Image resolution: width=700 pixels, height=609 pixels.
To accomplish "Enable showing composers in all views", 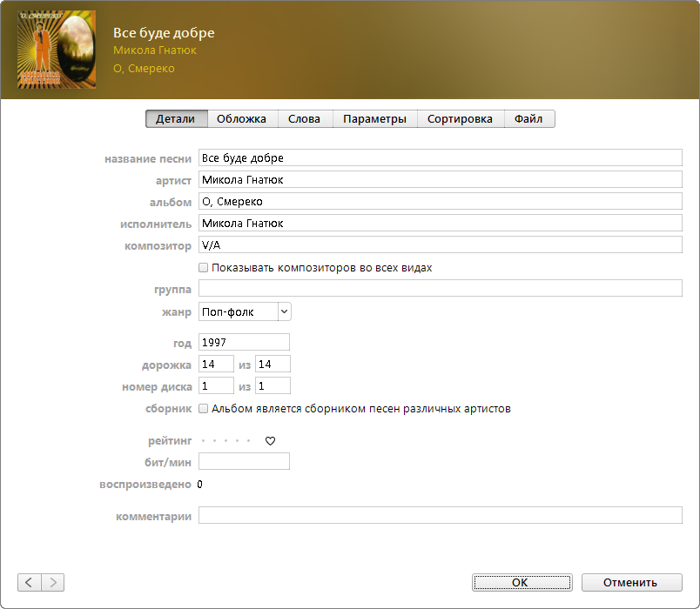I will click(204, 268).
